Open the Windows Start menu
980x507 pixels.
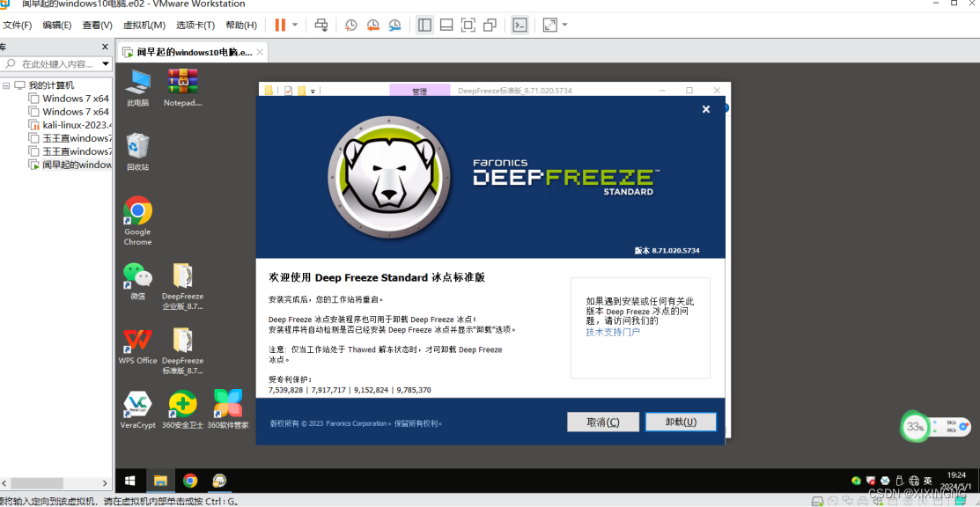coord(130,480)
